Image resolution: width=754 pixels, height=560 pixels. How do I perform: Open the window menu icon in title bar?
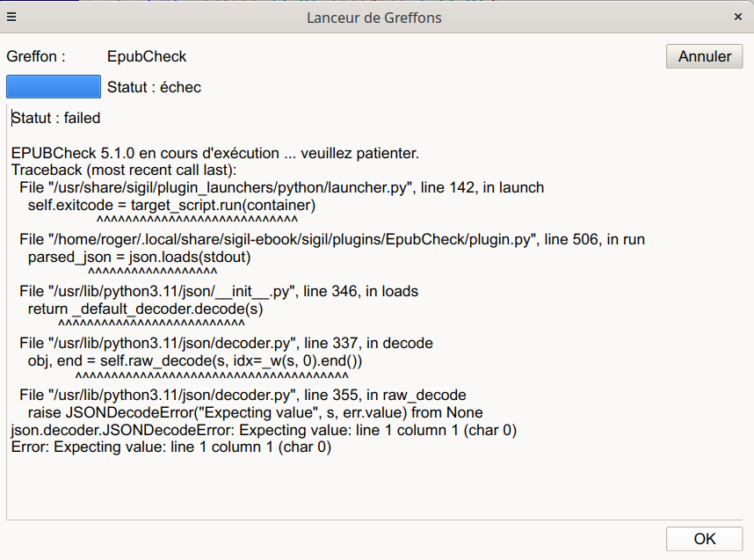click(11, 17)
